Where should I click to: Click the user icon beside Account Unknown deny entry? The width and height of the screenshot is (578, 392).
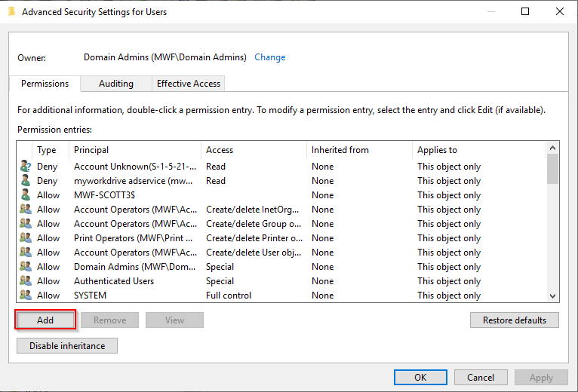pos(26,167)
